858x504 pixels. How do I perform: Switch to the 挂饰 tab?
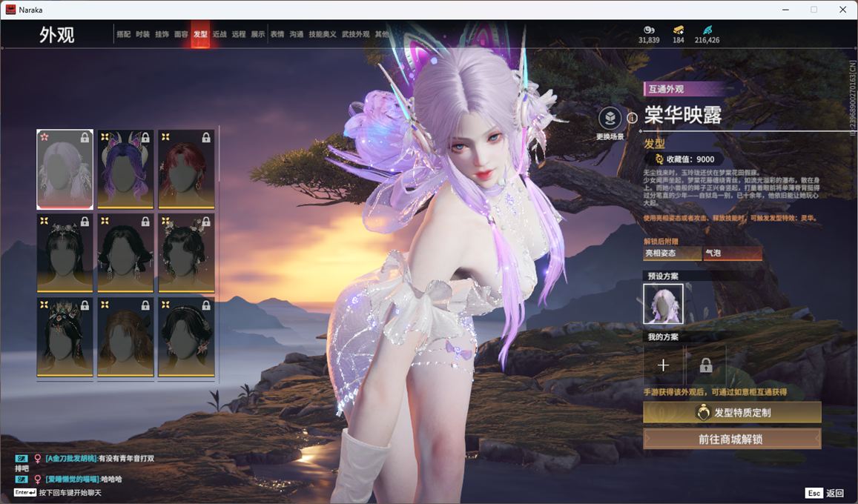tap(162, 34)
